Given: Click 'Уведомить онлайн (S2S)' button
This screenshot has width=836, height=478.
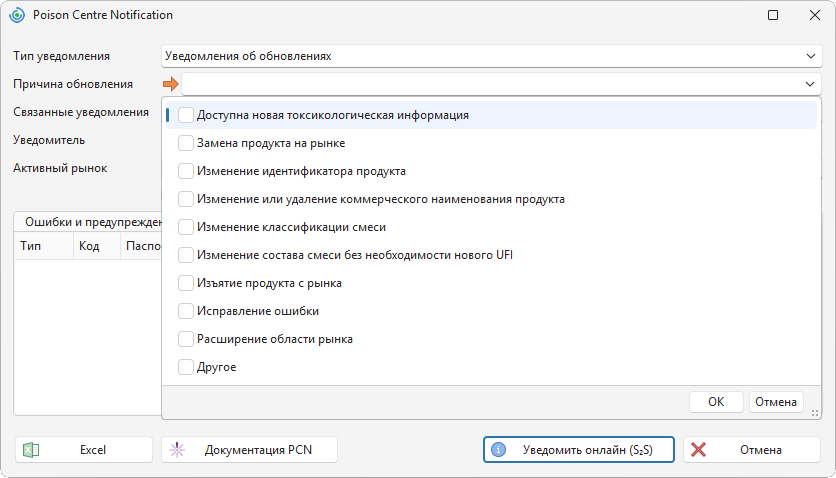Looking at the screenshot, I should click(x=578, y=450).
